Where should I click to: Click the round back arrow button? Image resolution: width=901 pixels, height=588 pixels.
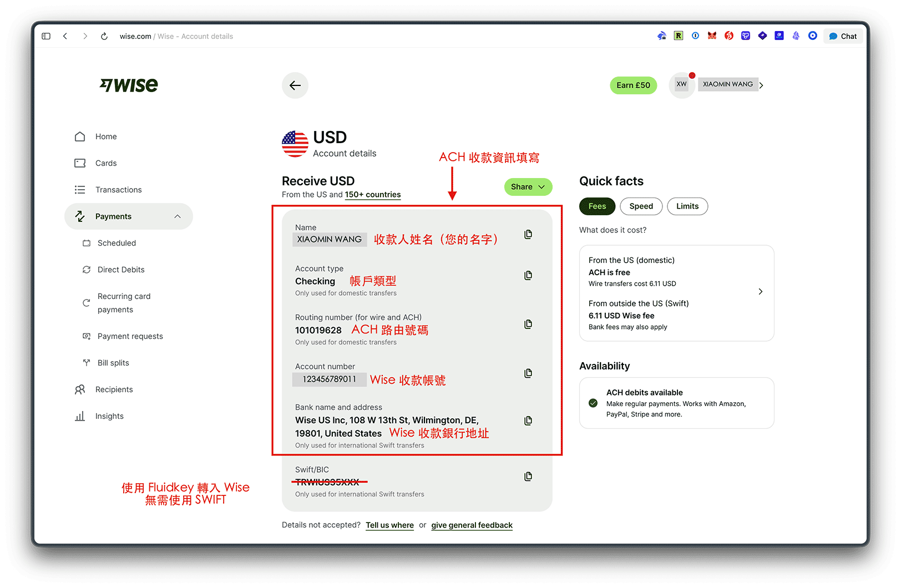pos(295,85)
